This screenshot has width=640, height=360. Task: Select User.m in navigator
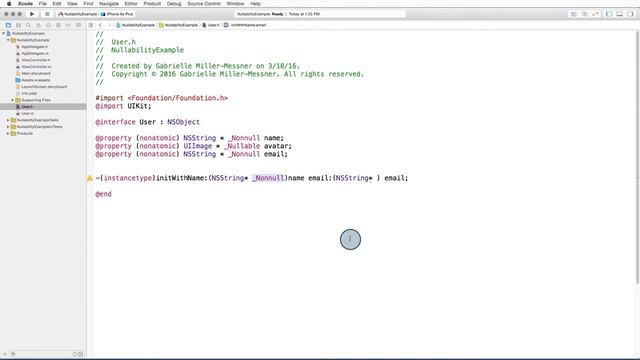click(27, 113)
